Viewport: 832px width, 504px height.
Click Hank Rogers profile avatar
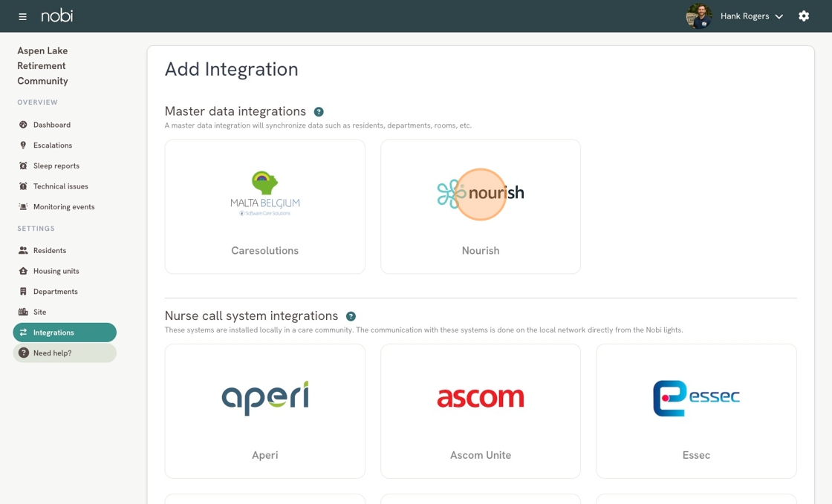tap(699, 16)
